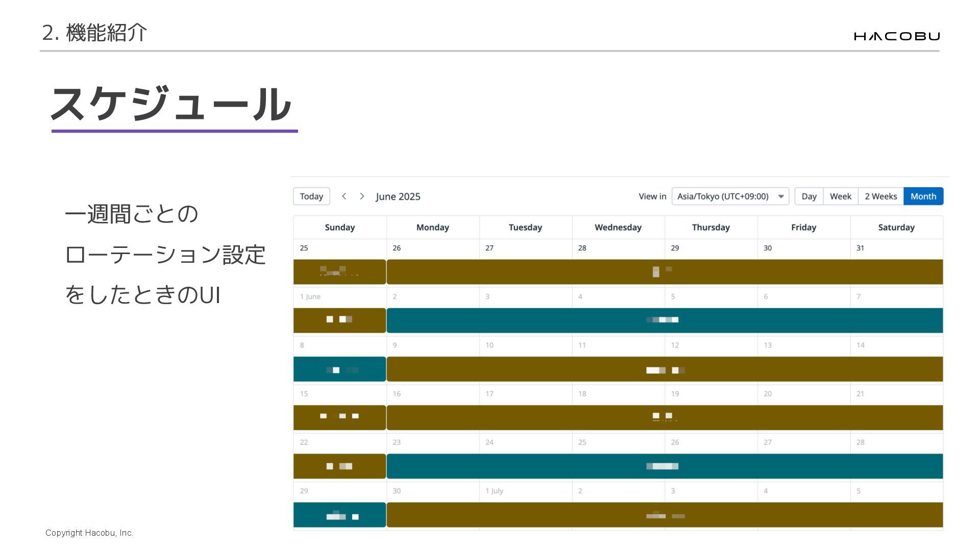Screen dimensions: 980x551
Task: Click the teal Sunday shift on June 29
Action: (339, 515)
